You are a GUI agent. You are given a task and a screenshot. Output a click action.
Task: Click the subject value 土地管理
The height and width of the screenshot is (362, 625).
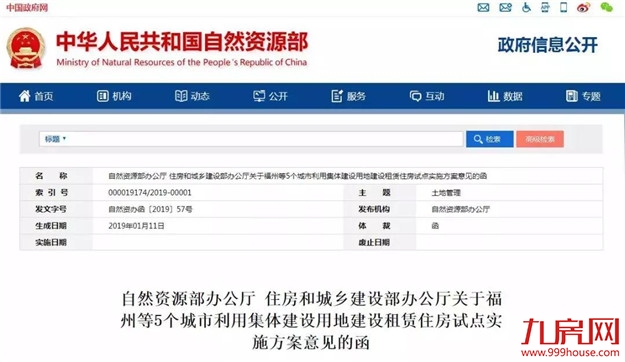446,193
